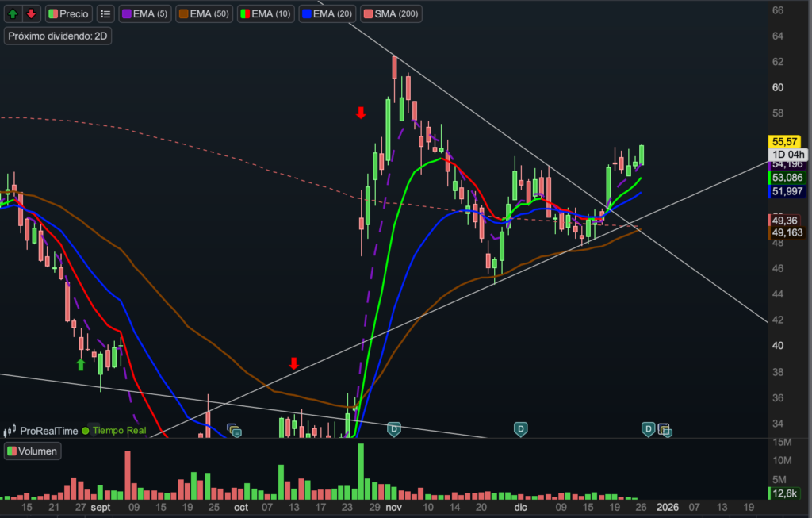Open the Volumen panel label

pyautogui.click(x=33, y=451)
